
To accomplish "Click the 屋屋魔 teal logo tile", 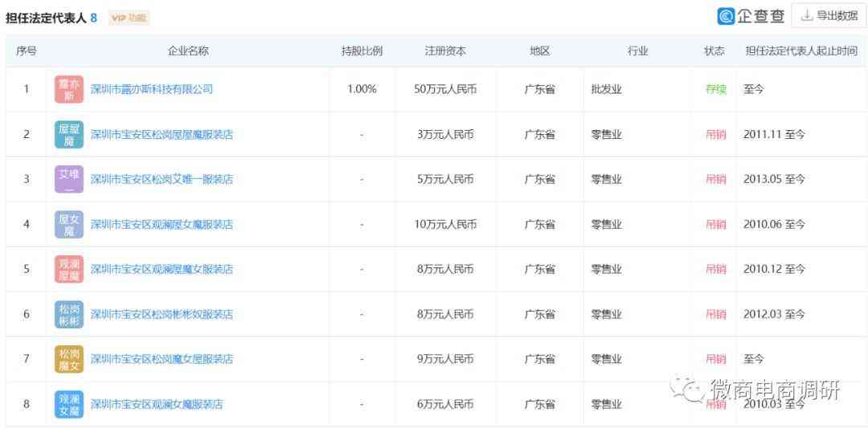I will (68, 134).
